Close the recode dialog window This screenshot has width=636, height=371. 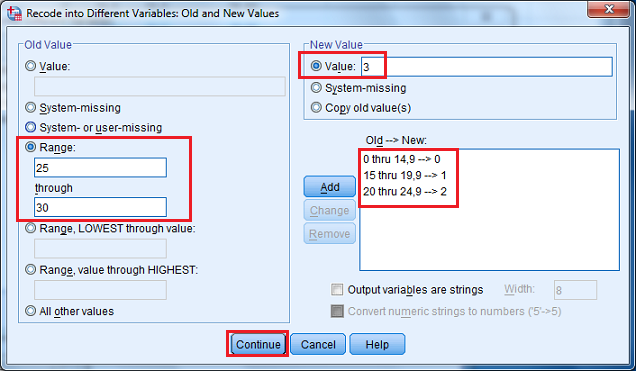tap(608, 9)
